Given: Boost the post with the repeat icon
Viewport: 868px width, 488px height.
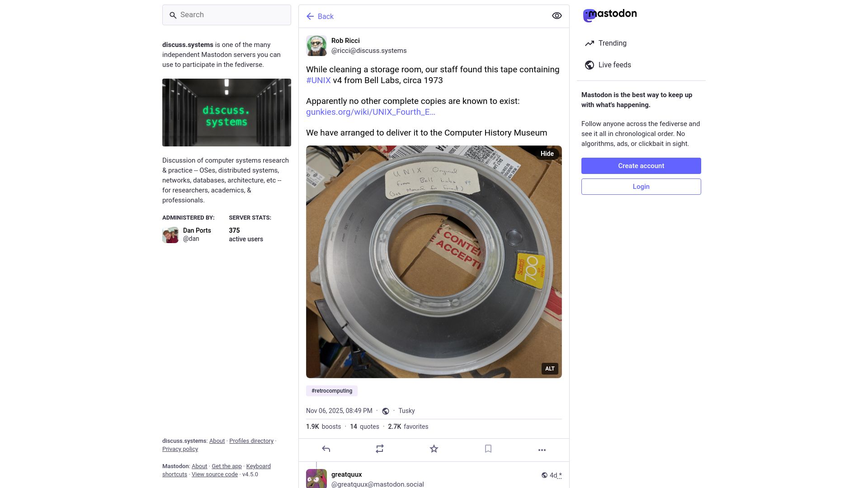Looking at the screenshot, I should coord(380,449).
